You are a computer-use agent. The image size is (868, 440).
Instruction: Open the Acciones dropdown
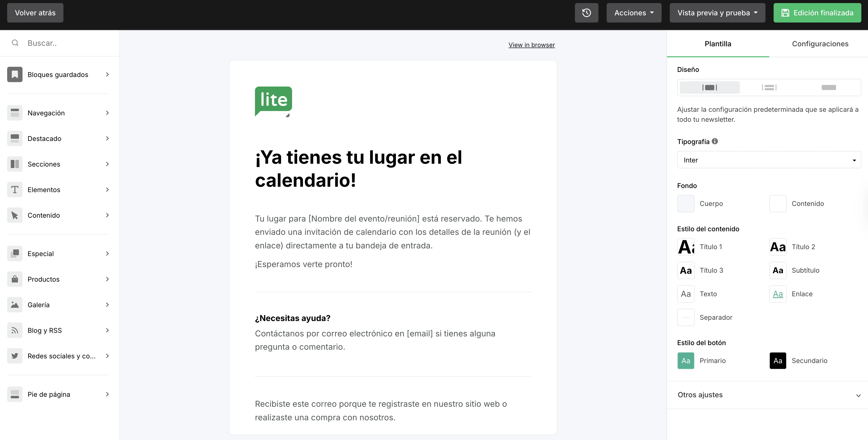coord(633,13)
